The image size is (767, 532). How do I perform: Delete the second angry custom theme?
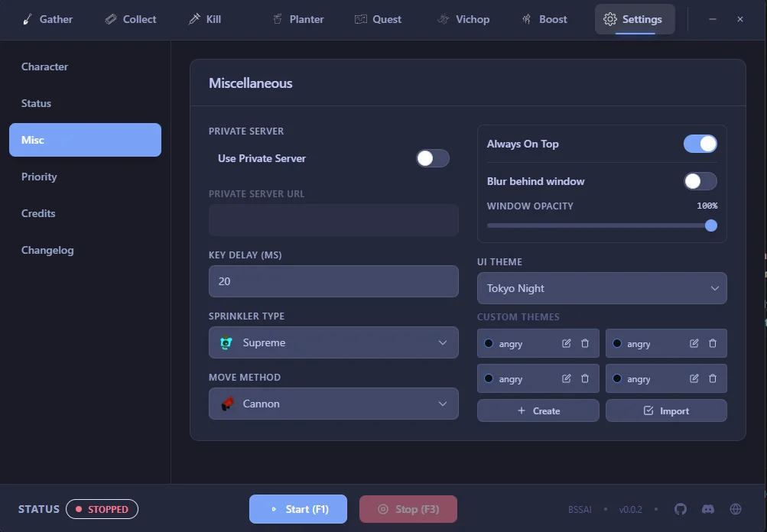click(711, 343)
